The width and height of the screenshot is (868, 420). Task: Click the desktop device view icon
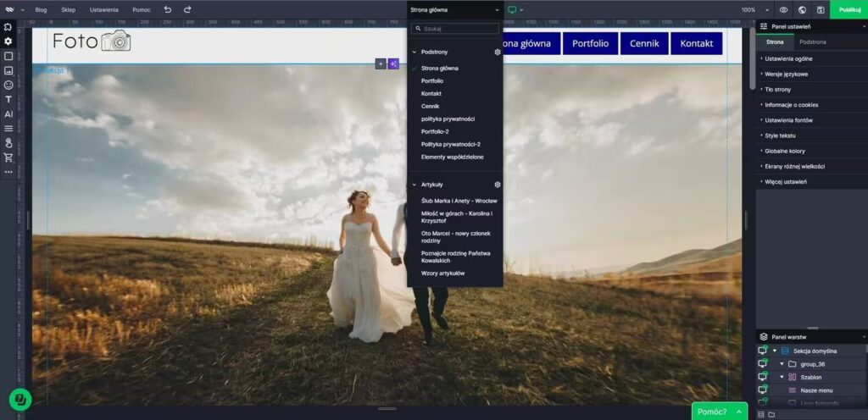513,9
